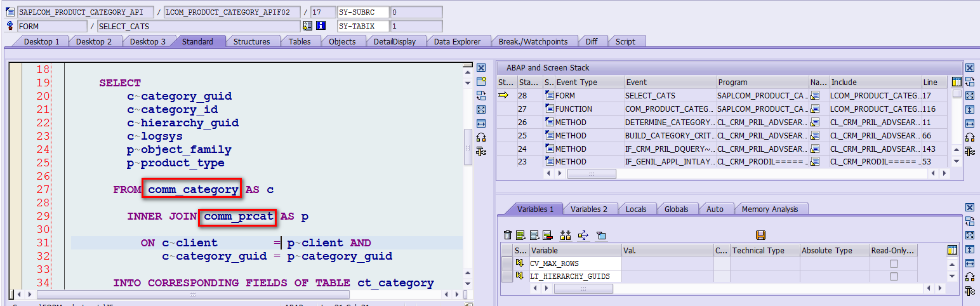Close the source code editor tool
The image size is (980, 306).
pyautogui.click(x=481, y=68)
